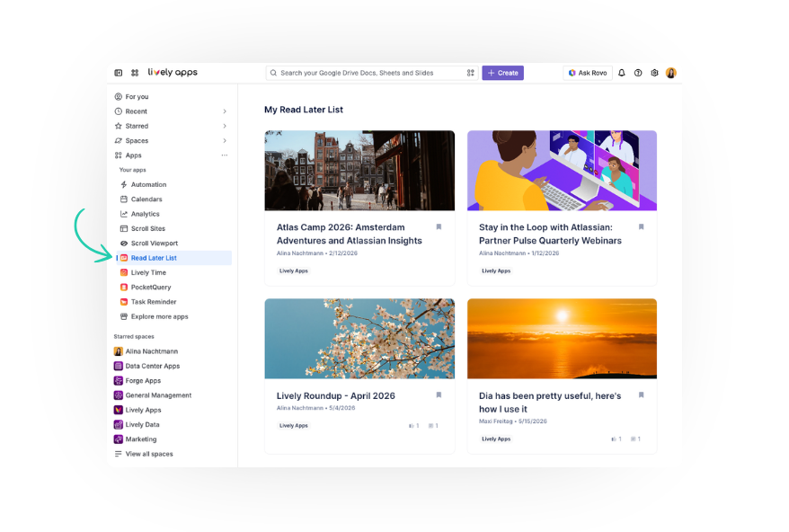Toggle bookmark on the Dia article card
This screenshot has height=532, width=789.
(641, 395)
